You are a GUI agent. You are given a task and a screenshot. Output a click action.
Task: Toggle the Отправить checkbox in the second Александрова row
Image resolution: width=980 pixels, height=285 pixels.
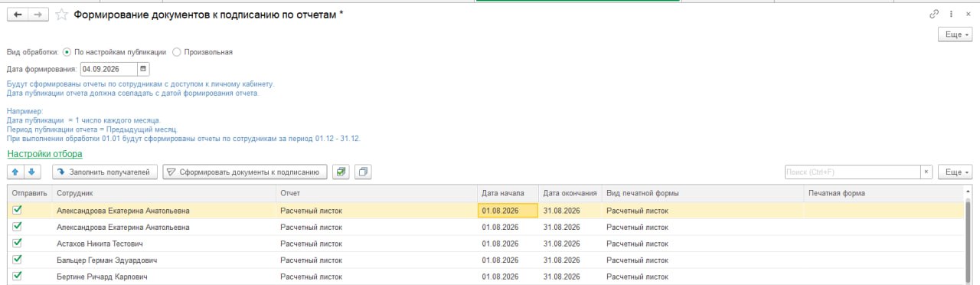(x=18, y=227)
